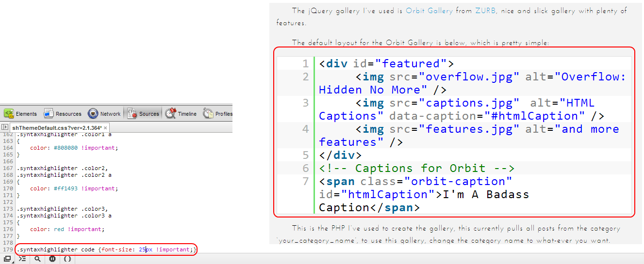Viewport: 644px width, 264px height.
Task: Open the ZURB link
Action: point(486,11)
